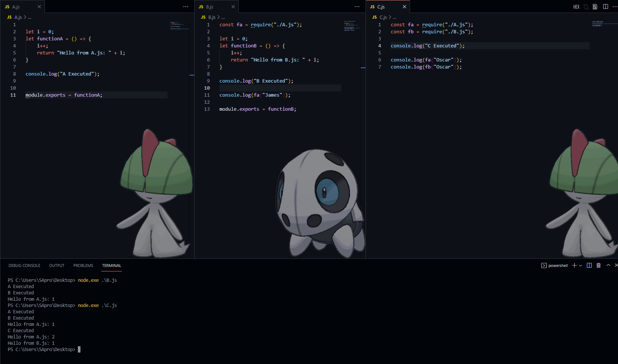The image size is (618, 364).
Task: Expand the A.js breadcrumb ellipsis
Action: pyautogui.click(x=30, y=17)
